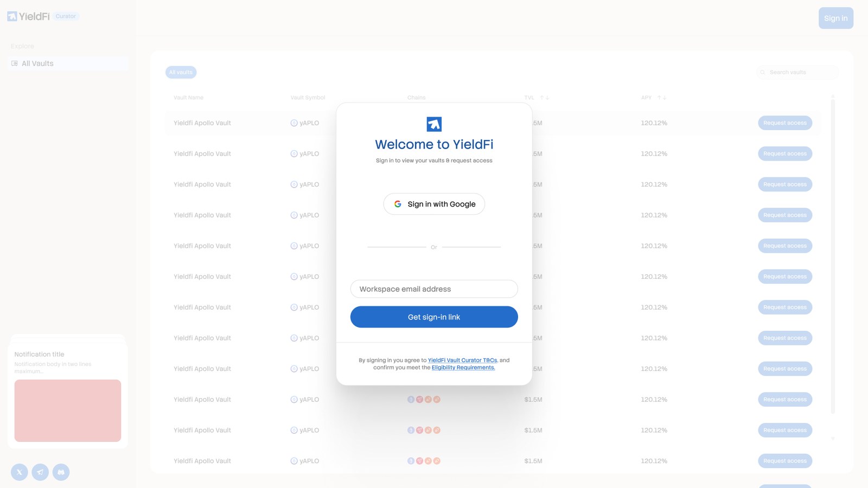
Task: Click the Explore sidebar heading
Action: [22, 46]
